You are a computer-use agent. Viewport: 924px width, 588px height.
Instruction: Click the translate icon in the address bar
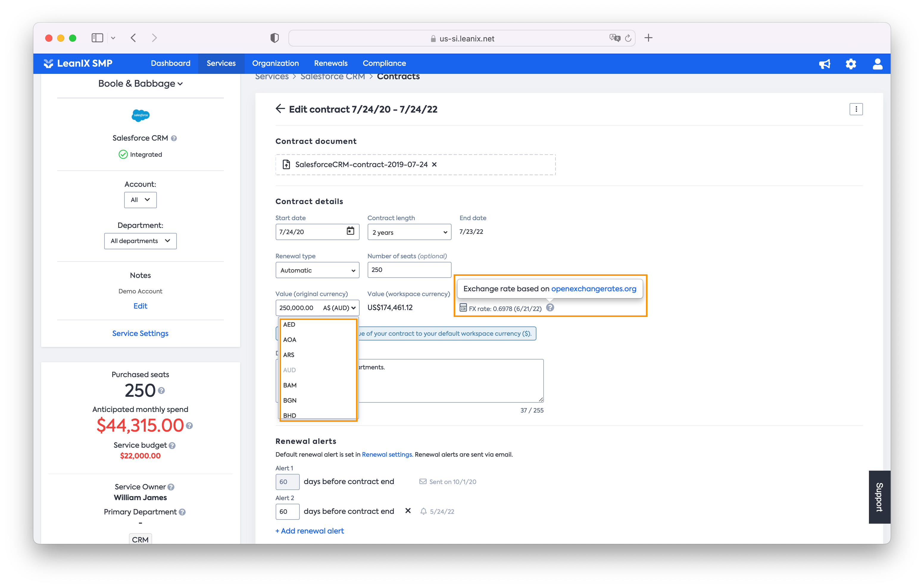(x=614, y=38)
